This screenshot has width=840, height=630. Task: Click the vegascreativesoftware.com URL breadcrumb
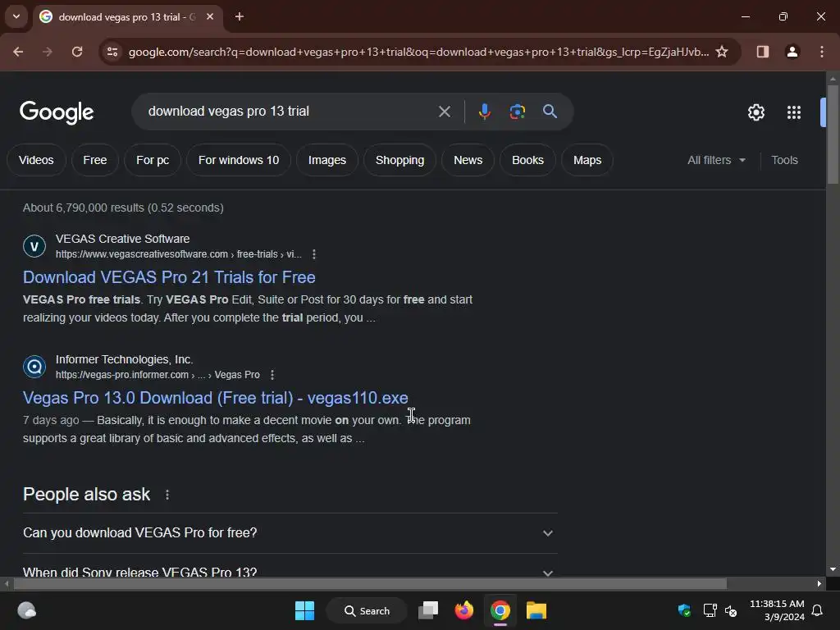[x=178, y=254]
